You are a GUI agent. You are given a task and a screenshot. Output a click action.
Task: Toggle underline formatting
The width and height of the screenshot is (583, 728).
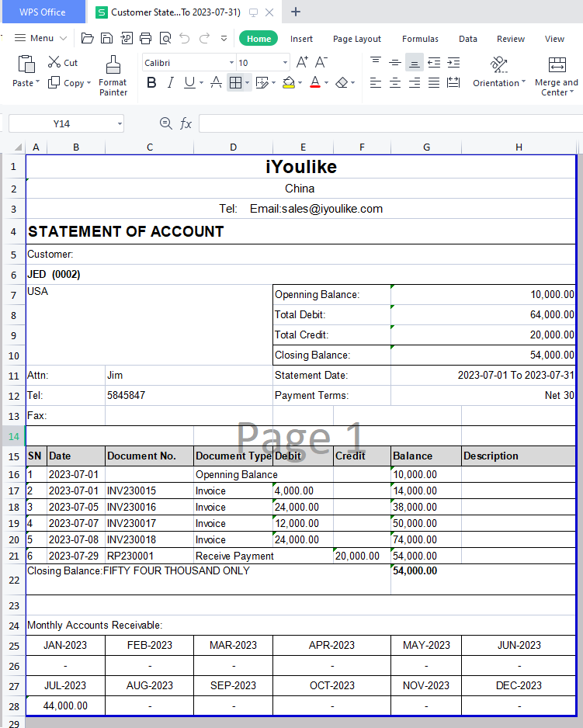(189, 83)
